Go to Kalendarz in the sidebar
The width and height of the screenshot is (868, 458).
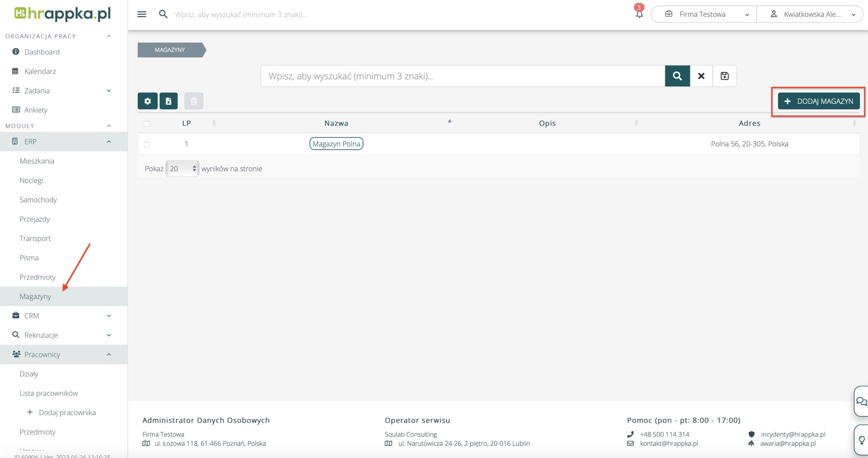coord(40,71)
